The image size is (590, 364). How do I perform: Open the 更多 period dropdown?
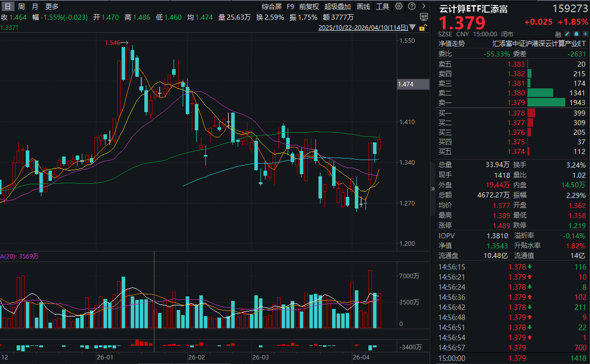pyautogui.click(x=51, y=7)
